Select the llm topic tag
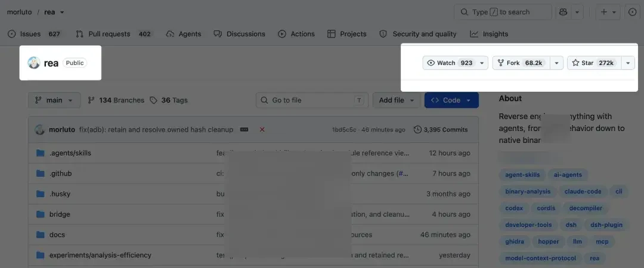Screen dimensions: 644x268 tap(577, 242)
